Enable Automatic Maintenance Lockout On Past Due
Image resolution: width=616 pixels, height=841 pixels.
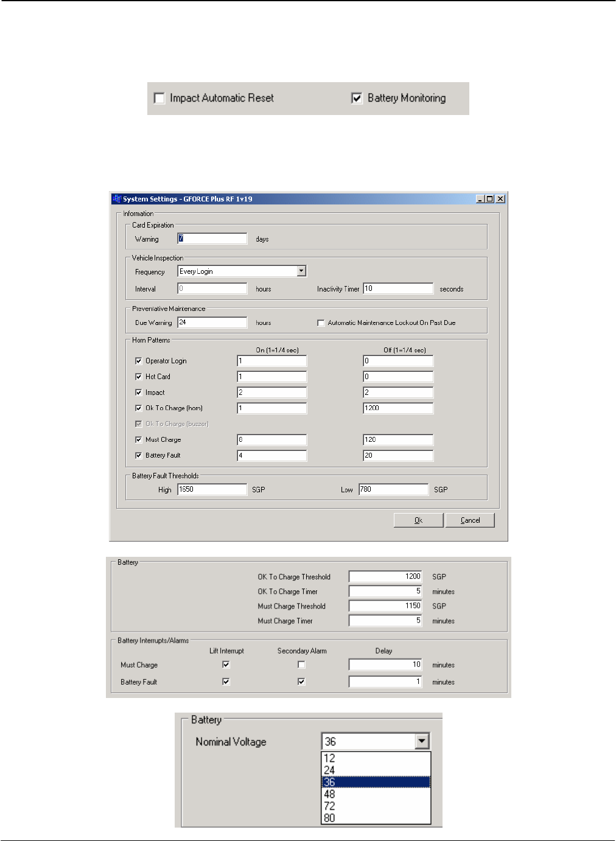click(321, 323)
